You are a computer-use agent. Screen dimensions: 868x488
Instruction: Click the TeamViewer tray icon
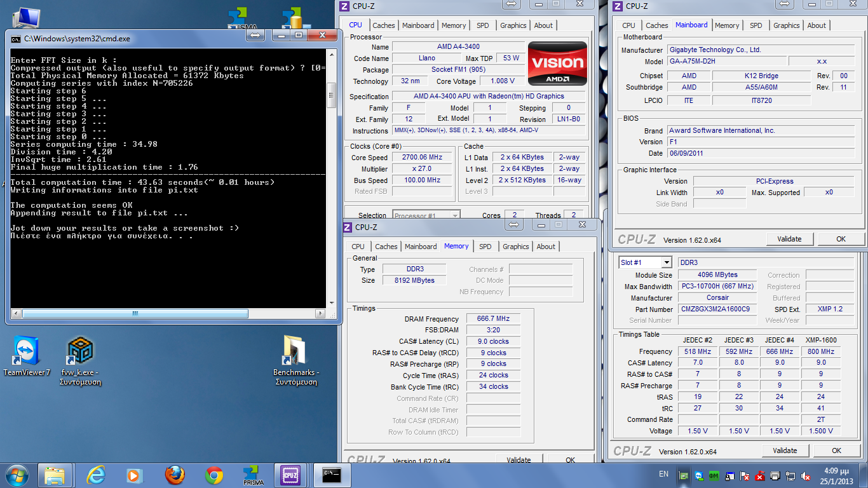[x=699, y=475]
